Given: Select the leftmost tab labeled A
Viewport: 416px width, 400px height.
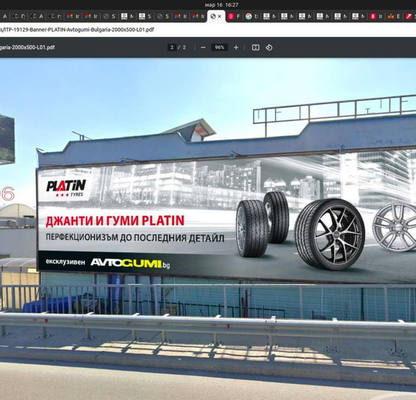Looking at the screenshot, I should point(6,16).
